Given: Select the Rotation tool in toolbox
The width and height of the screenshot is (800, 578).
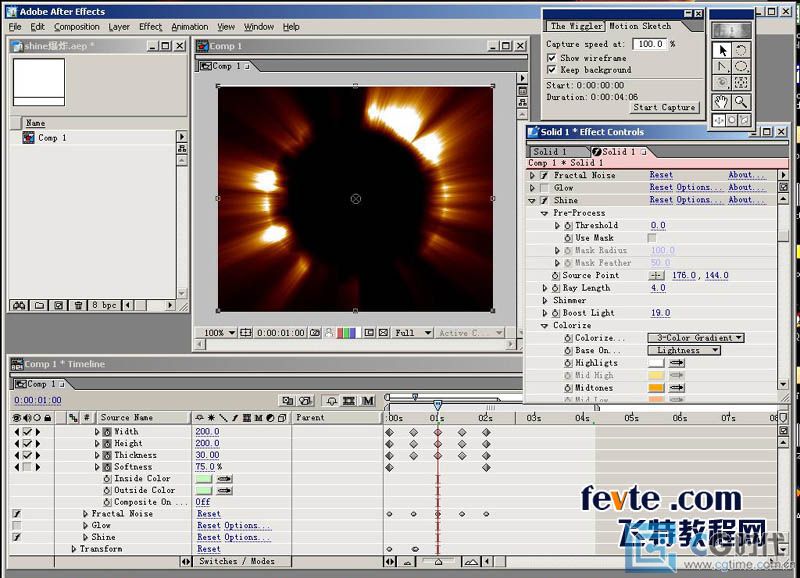Looking at the screenshot, I should click(x=741, y=50).
